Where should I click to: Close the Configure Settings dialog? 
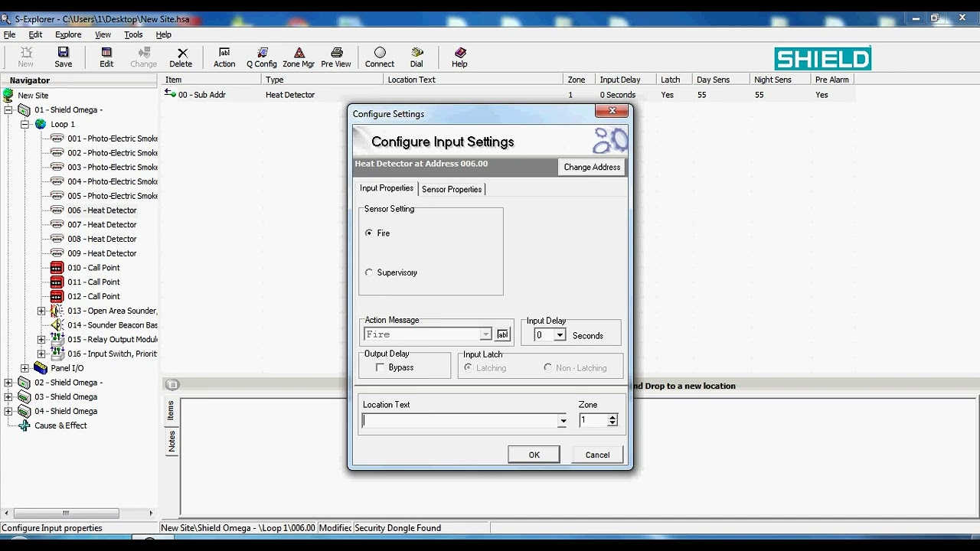612,111
